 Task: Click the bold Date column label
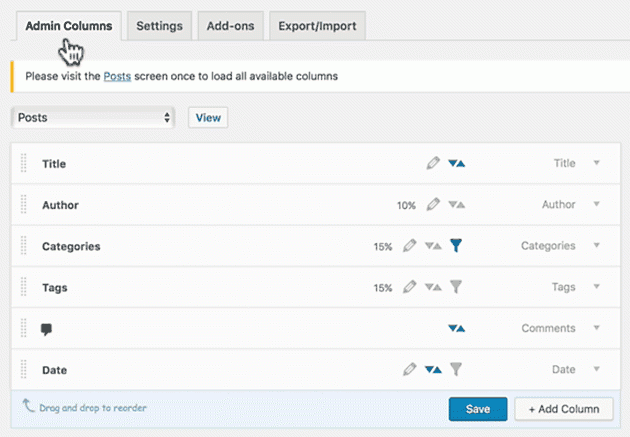[54, 370]
